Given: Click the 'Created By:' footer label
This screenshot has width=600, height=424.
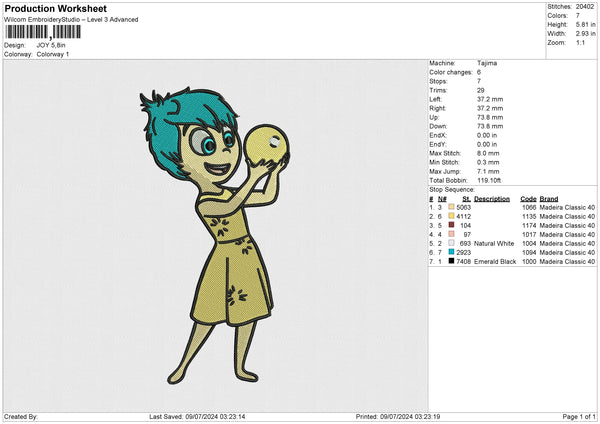Looking at the screenshot, I should click(x=21, y=416).
